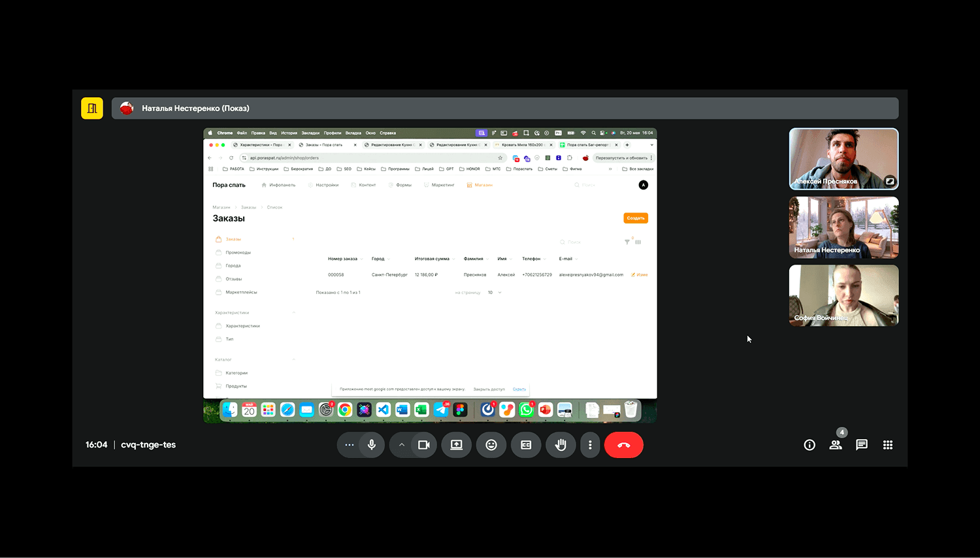Click order number 000058
Image resolution: width=980 pixels, height=558 pixels.
click(336, 275)
